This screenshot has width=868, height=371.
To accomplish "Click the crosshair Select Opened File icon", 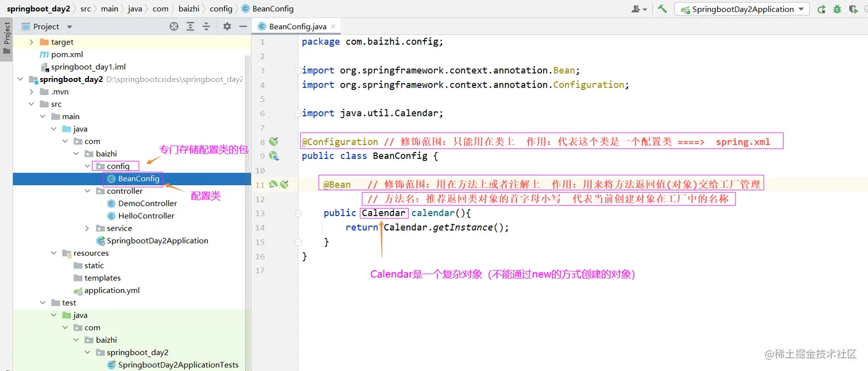I will click(x=174, y=26).
